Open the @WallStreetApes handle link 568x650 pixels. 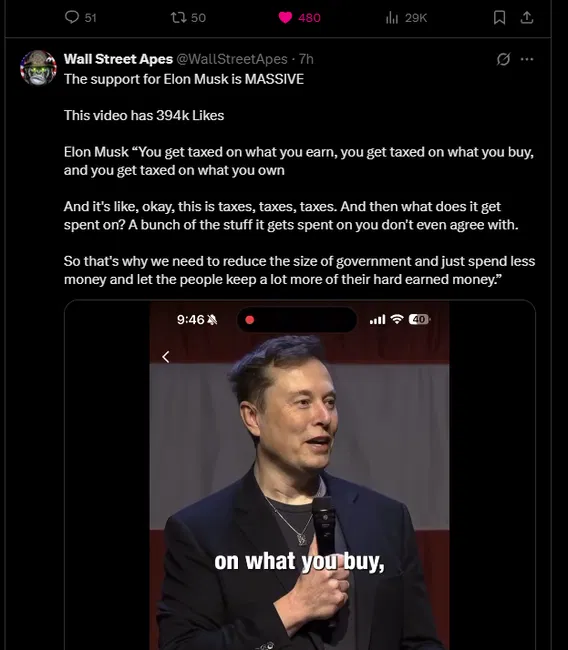232,59
